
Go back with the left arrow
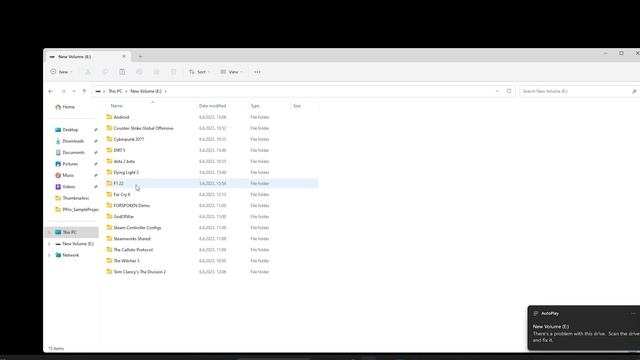pos(51,91)
